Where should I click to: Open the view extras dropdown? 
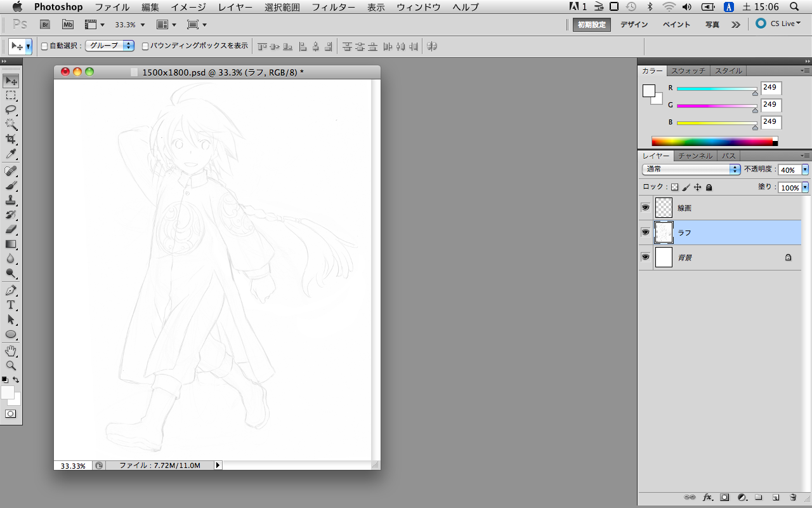pyautogui.click(x=95, y=25)
